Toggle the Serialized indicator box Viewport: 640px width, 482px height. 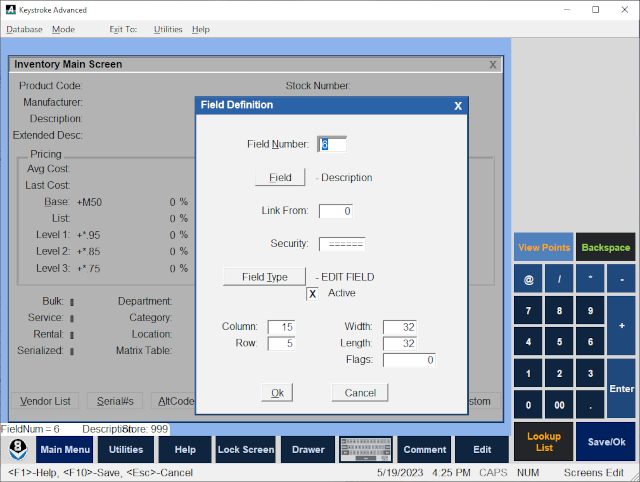pyautogui.click(x=72, y=351)
